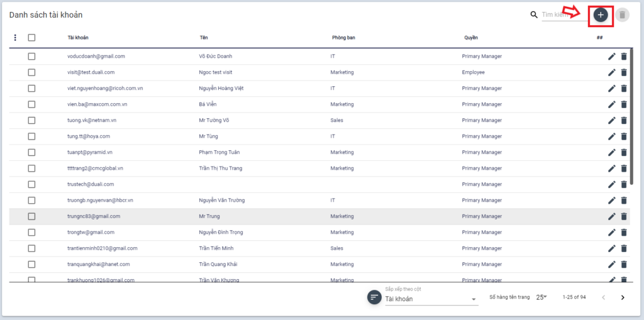Click the previous page arrow
644x320 pixels.
603,297
